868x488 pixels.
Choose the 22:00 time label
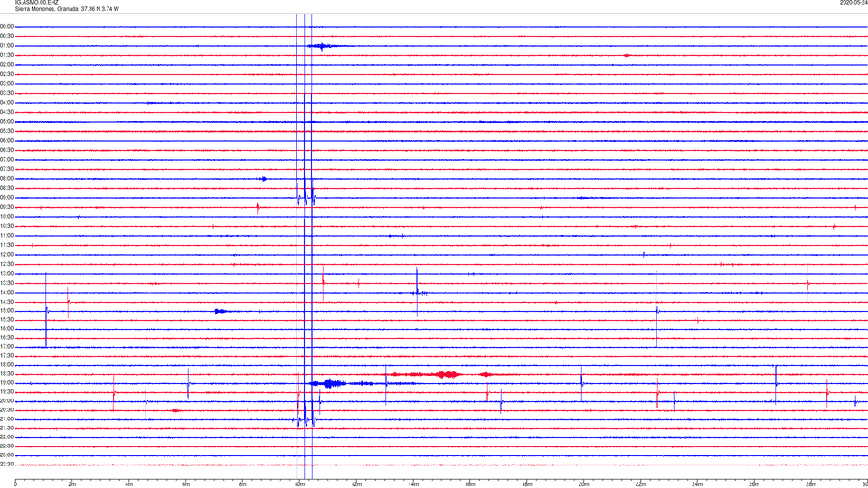(x=6, y=437)
